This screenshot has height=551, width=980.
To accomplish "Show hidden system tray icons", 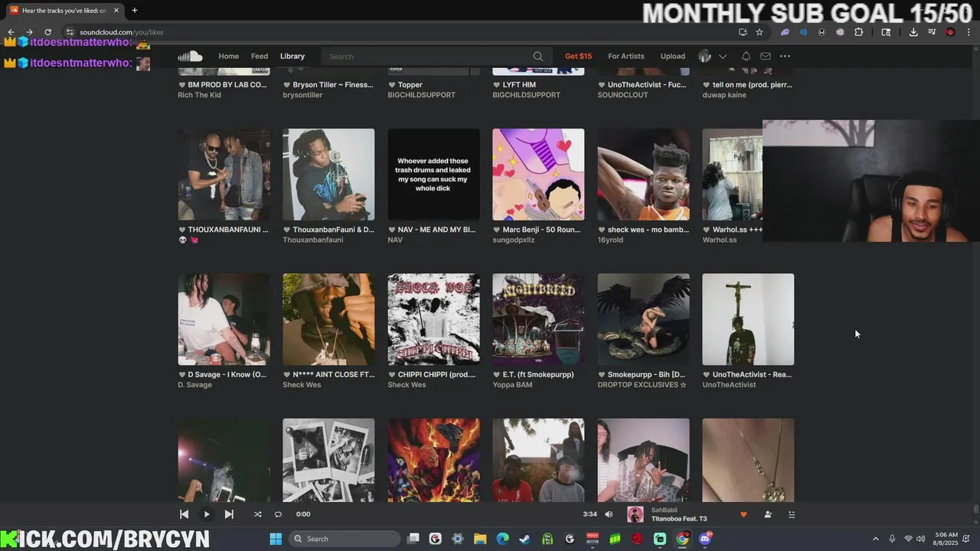I will (x=876, y=539).
